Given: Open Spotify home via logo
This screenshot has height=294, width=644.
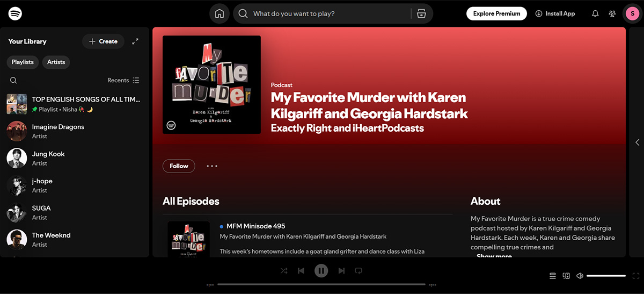Looking at the screenshot, I should 15,13.
